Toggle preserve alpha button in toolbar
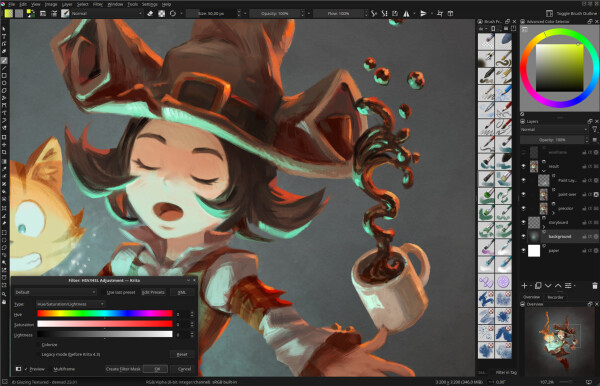Image resolution: width=600 pixels, height=386 pixels. (x=162, y=13)
